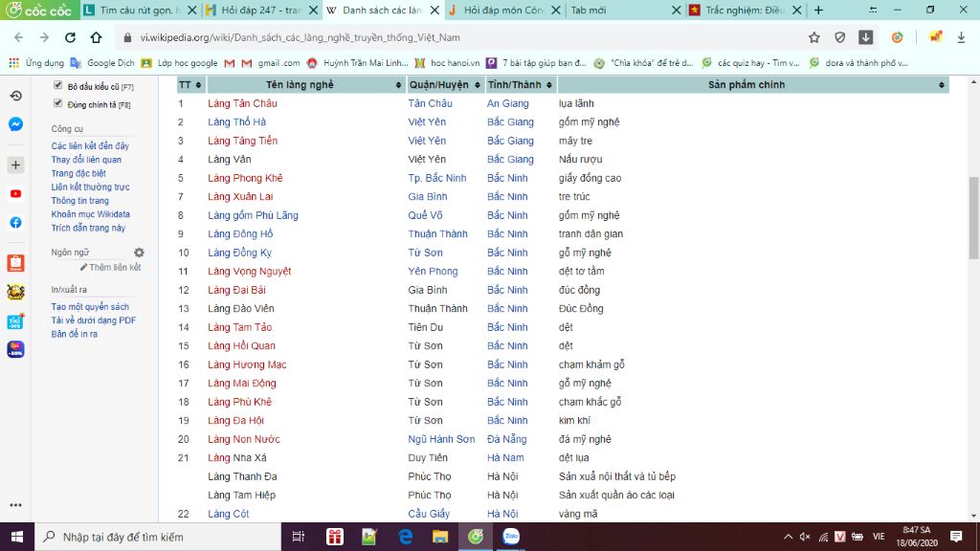This screenshot has height=551, width=980.
Task: Open the 'Bản để in ra' link
Action: (75, 334)
